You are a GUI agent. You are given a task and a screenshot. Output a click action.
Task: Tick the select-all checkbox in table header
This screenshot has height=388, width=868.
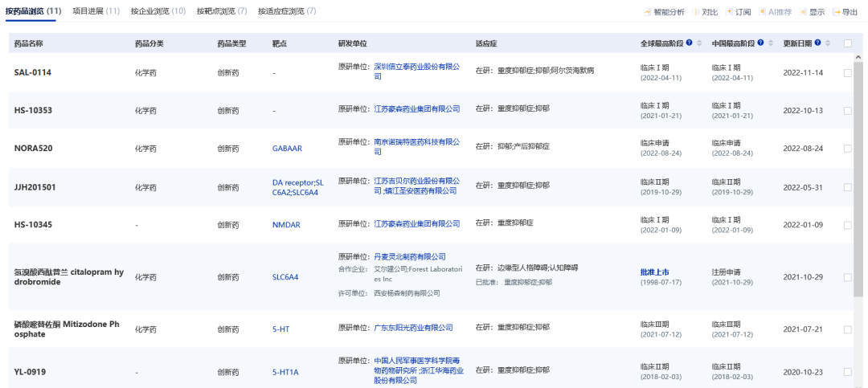(848, 43)
